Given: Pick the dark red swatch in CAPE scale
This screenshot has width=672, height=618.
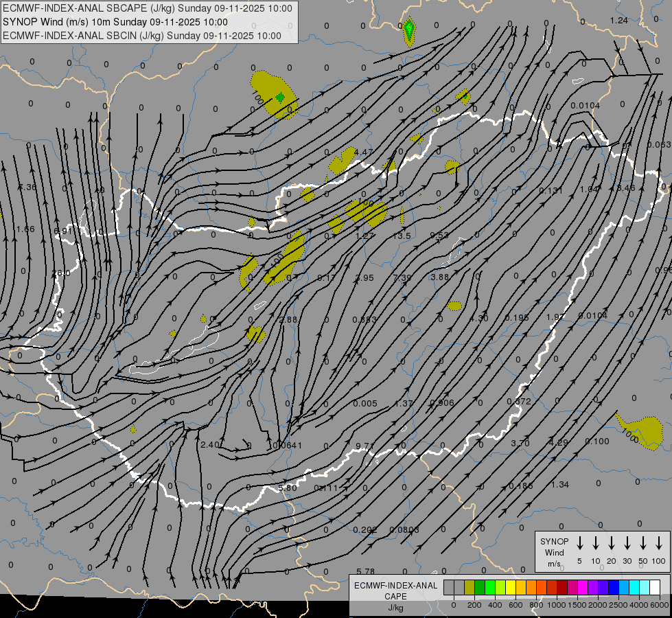Looking at the screenshot, I should 562,587.
